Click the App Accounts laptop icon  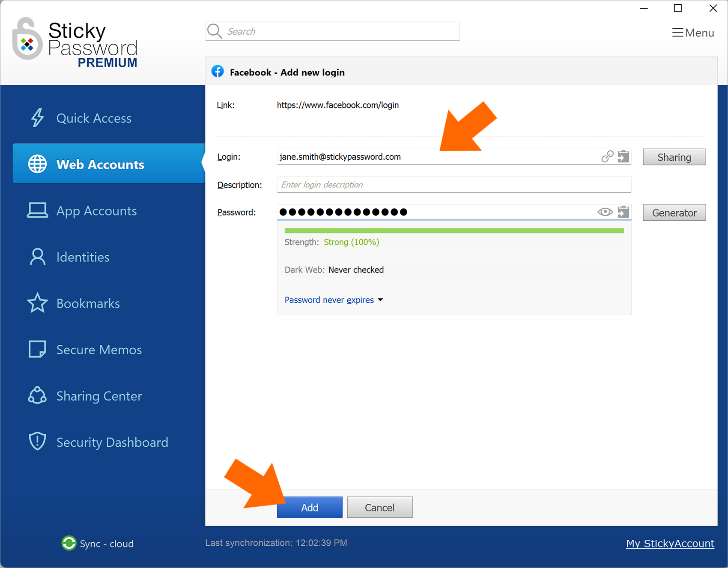coord(37,210)
